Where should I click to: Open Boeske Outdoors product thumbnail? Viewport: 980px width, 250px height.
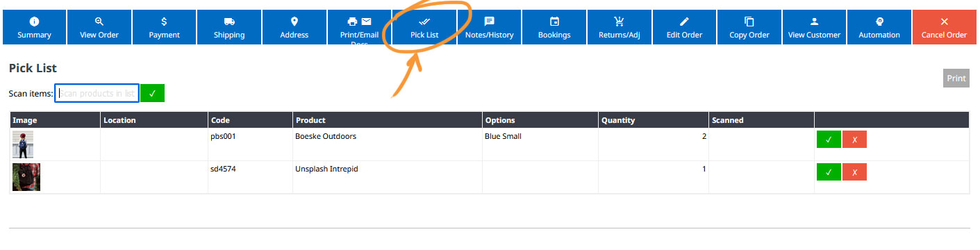pos(23,144)
